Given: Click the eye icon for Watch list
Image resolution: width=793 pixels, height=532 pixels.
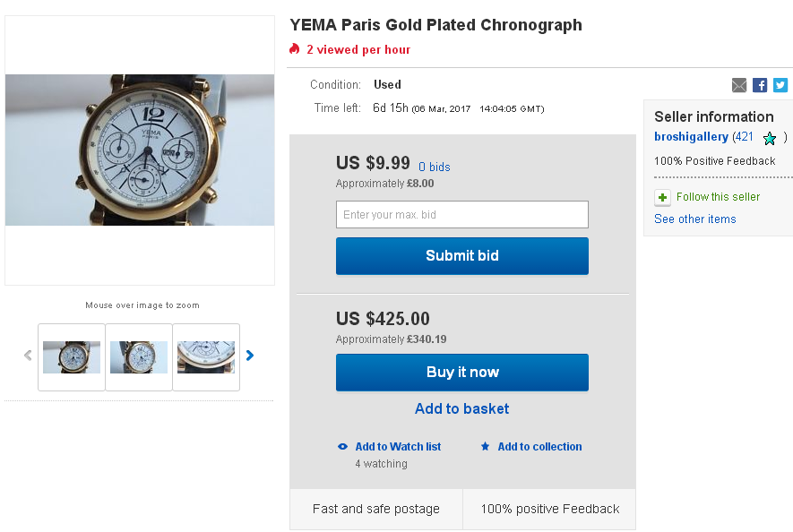Looking at the screenshot, I should [x=342, y=447].
